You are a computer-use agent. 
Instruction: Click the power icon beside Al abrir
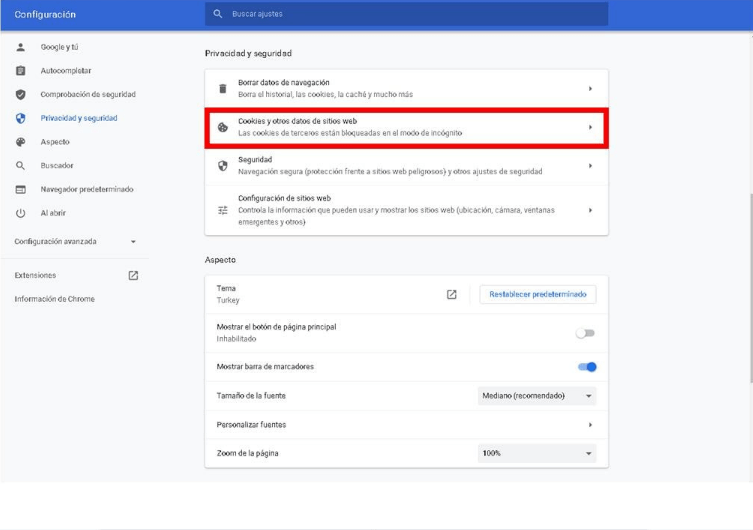pyautogui.click(x=20, y=213)
